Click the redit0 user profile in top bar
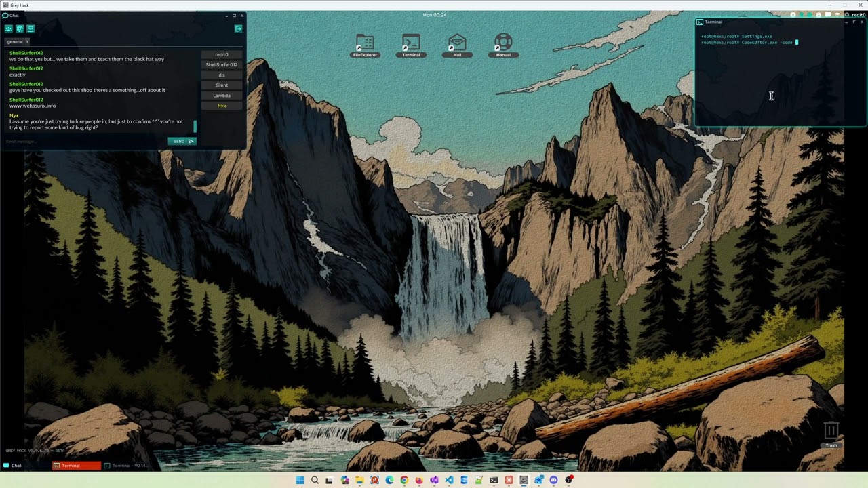Image resolution: width=868 pixels, height=488 pixels. click(855, 15)
